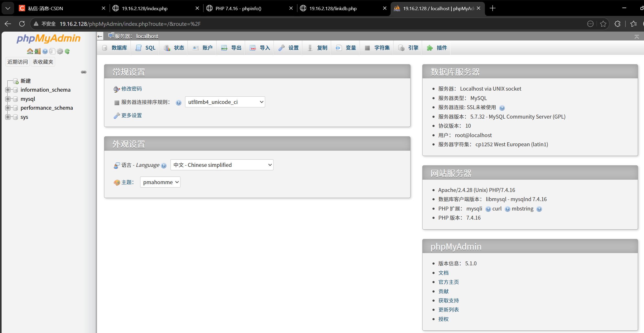Open navigation panel settings gear icon
The height and width of the screenshot is (333, 644).
point(60,51)
